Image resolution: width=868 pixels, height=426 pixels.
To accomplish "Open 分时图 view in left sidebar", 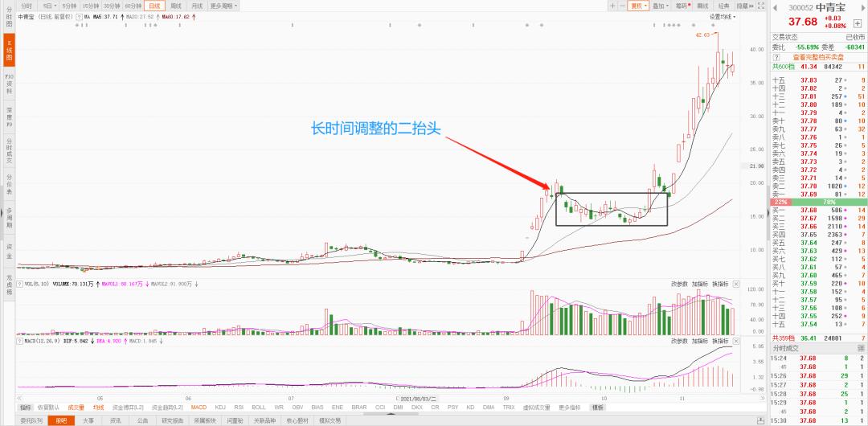I will [9, 17].
